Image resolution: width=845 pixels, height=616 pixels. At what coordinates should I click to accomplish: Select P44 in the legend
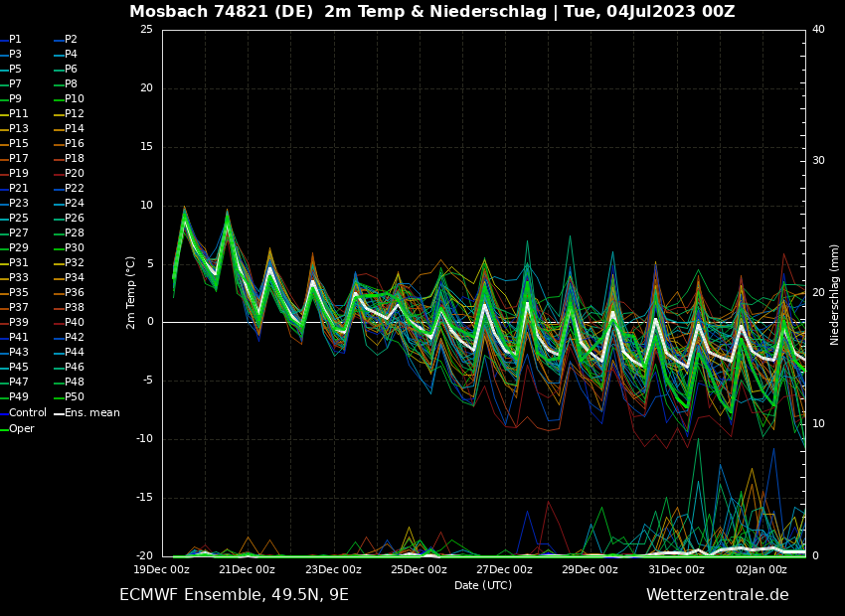pos(75,353)
